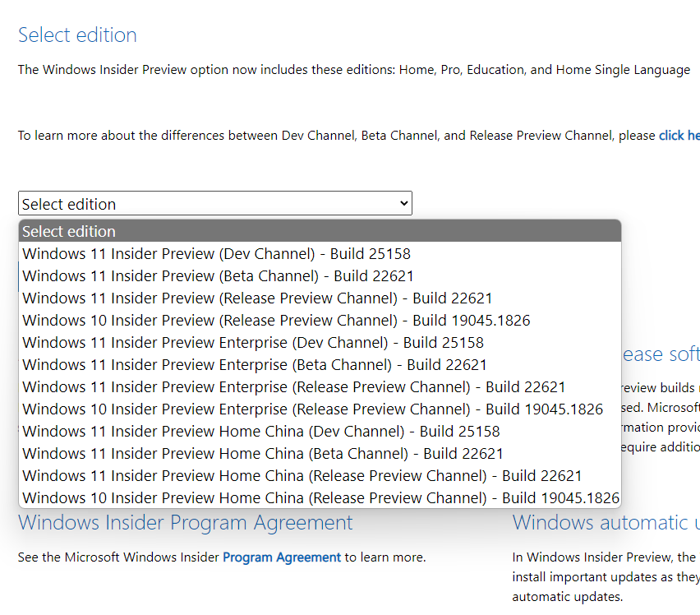Open the Program Agreement link
This screenshot has width=700, height=615.
tap(282, 557)
